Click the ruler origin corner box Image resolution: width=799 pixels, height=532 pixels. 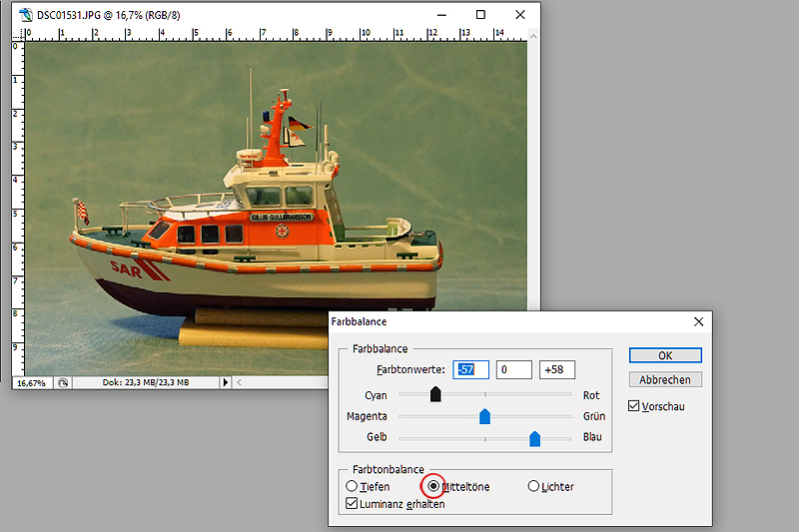point(18,35)
